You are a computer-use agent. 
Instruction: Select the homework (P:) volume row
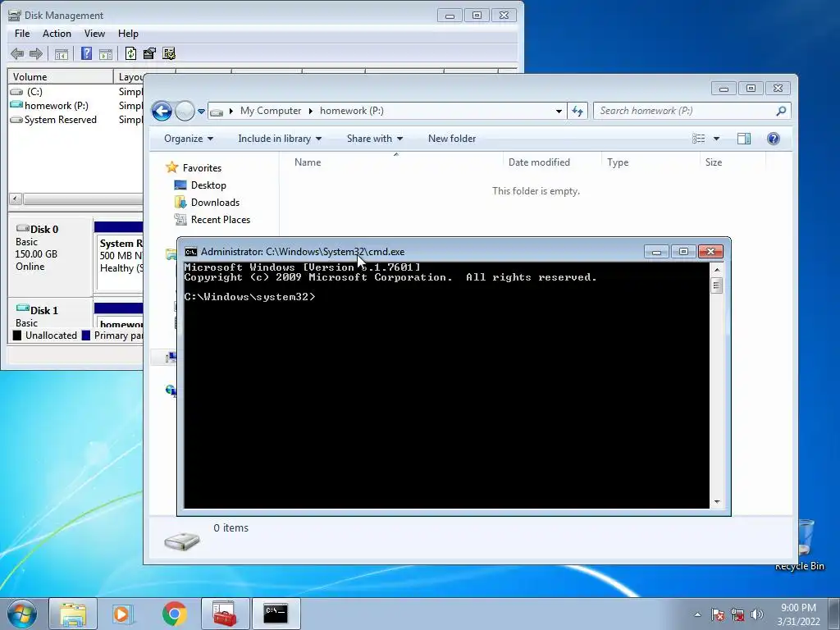(75, 106)
